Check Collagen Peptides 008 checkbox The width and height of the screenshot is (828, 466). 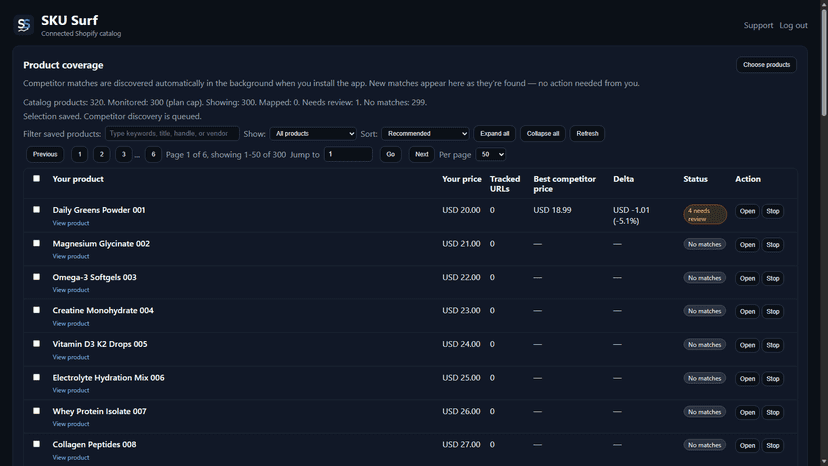[36, 444]
